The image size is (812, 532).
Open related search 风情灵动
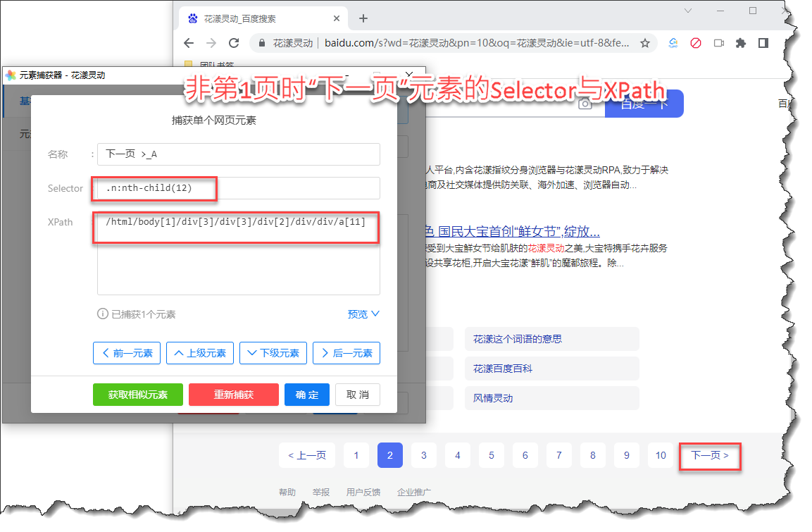click(x=552, y=398)
